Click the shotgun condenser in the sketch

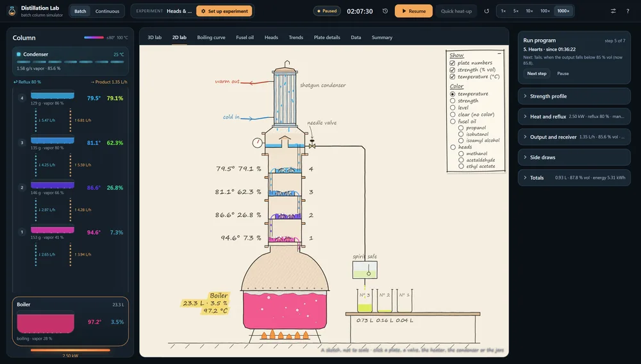pos(285,97)
